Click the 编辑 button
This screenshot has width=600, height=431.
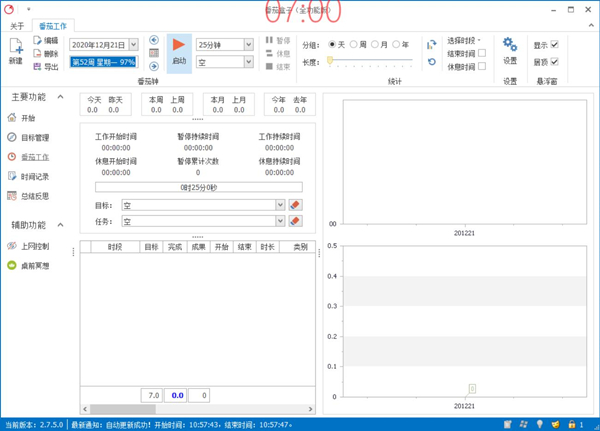[x=45, y=41]
